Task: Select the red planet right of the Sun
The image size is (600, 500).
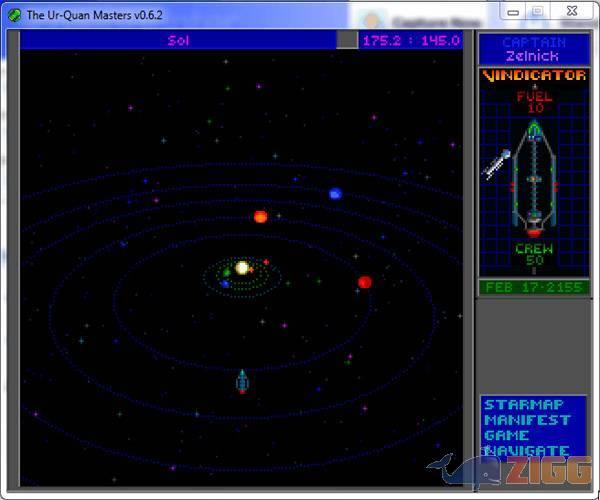Action: 365,282
